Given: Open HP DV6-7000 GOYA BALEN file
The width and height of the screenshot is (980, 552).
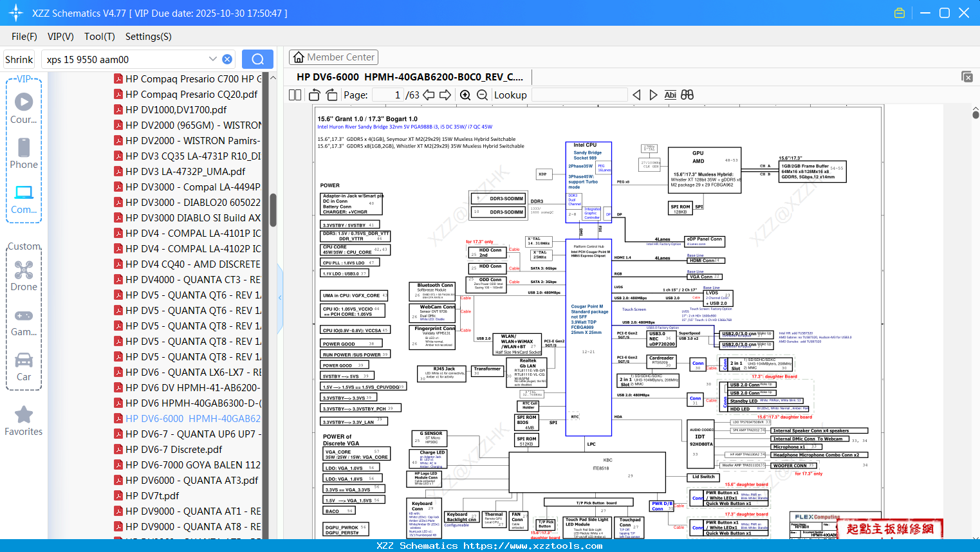Looking at the screenshot, I should [x=187, y=465].
